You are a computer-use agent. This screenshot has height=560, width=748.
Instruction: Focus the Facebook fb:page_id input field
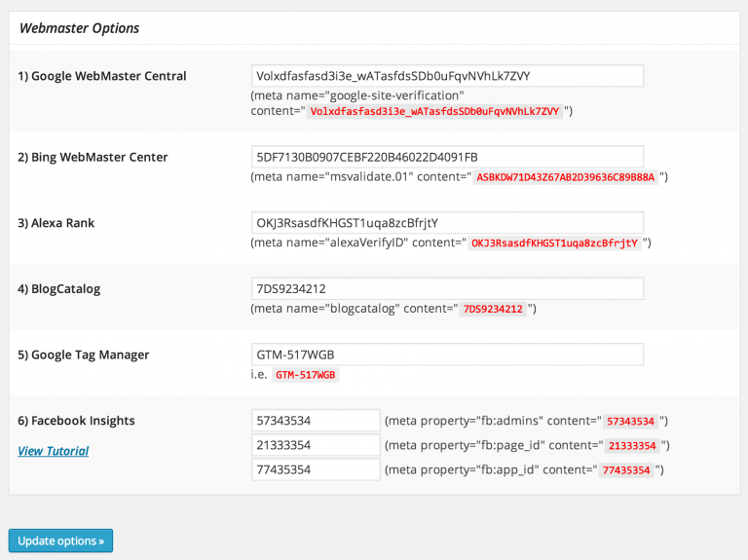(316, 445)
